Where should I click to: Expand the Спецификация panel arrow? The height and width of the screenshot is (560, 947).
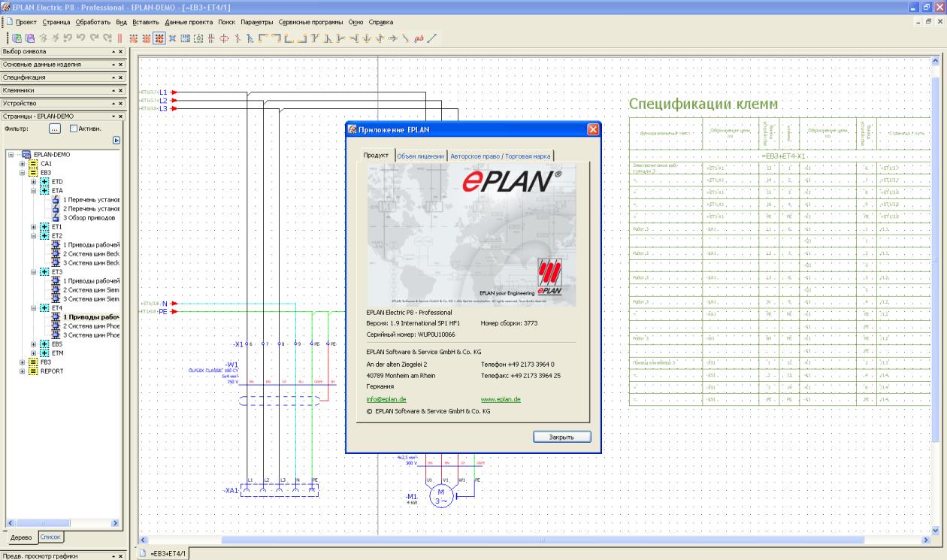tap(113, 77)
